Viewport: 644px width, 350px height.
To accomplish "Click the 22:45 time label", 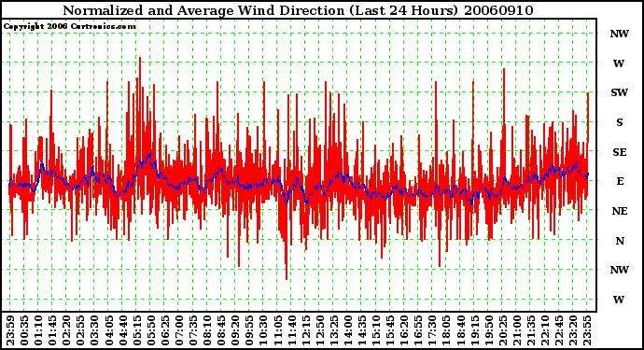I will pos(559,330).
